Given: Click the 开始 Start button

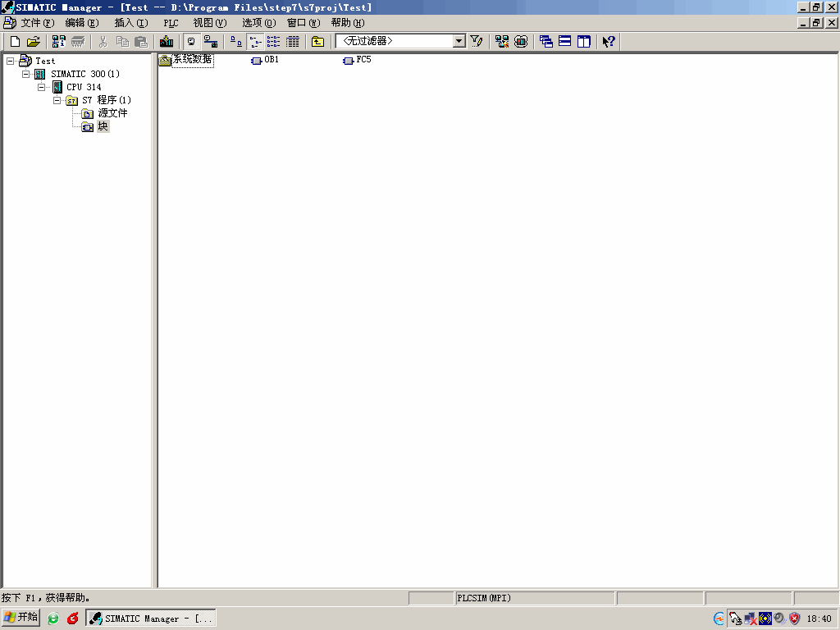Looking at the screenshot, I should tap(21, 618).
